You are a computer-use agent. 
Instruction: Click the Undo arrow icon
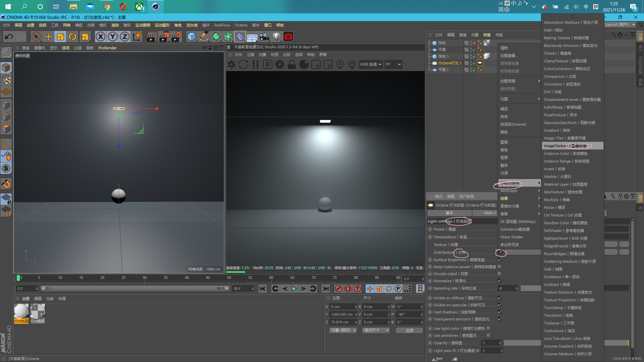[x=9, y=37]
